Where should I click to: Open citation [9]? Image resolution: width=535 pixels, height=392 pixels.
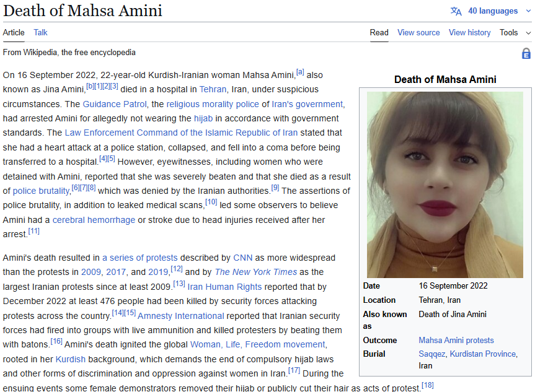(x=275, y=188)
